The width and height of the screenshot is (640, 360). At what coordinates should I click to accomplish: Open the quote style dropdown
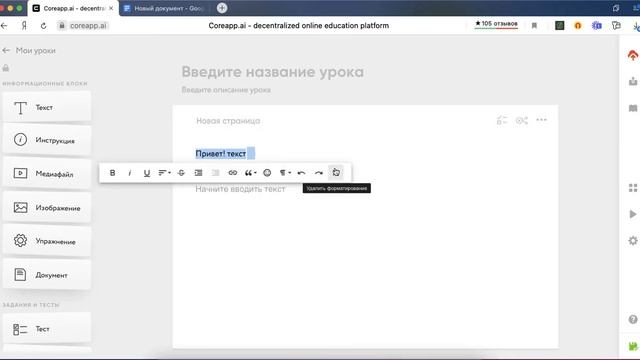(x=250, y=173)
